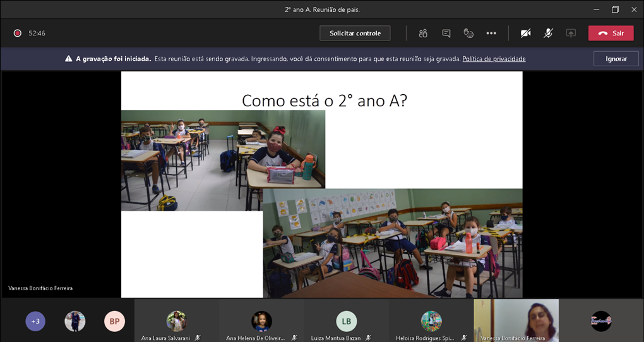
Task: Click the LB avatar of Luiza
Action: tap(346, 321)
